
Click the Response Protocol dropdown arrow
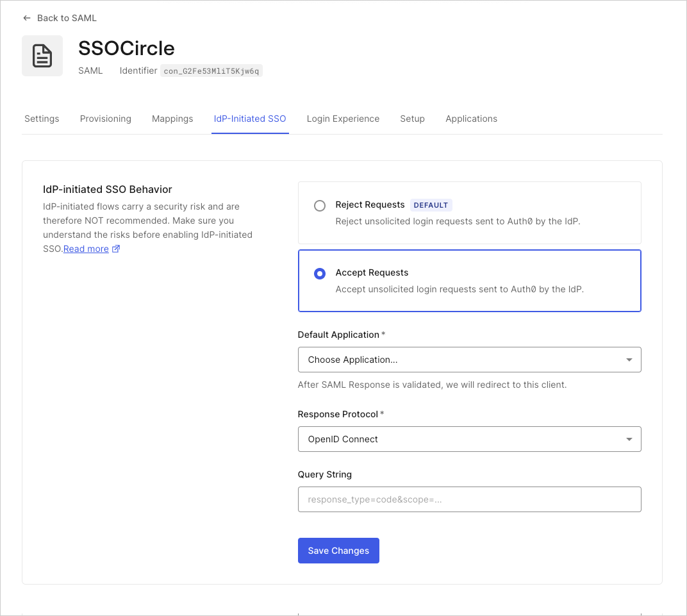click(629, 439)
